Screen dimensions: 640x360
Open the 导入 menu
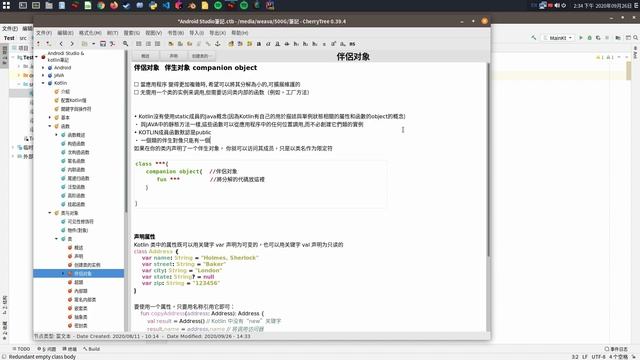pyautogui.click(x=196, y=33)
